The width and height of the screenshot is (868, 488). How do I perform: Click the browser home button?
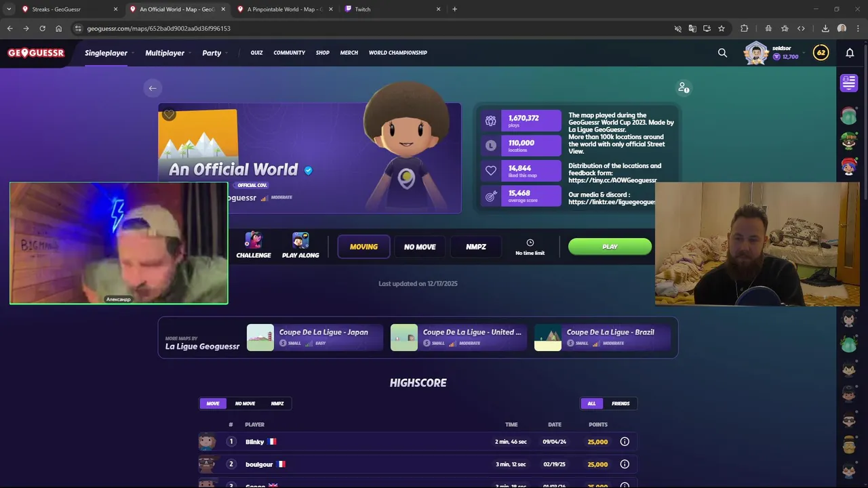tap(58, 28)
